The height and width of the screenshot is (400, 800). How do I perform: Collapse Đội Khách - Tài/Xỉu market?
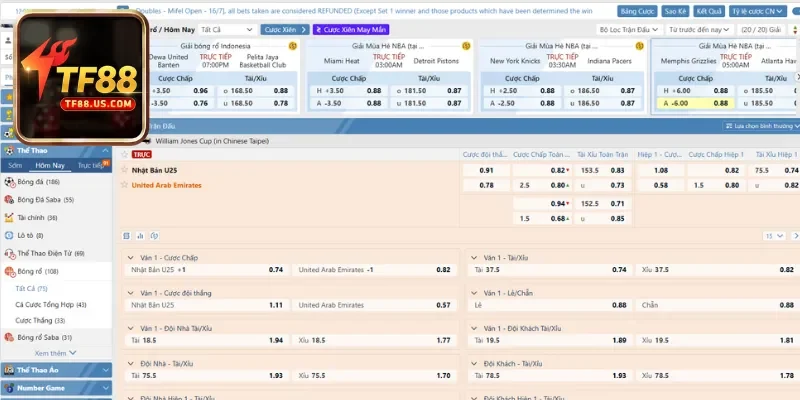[x=474, y=363]
